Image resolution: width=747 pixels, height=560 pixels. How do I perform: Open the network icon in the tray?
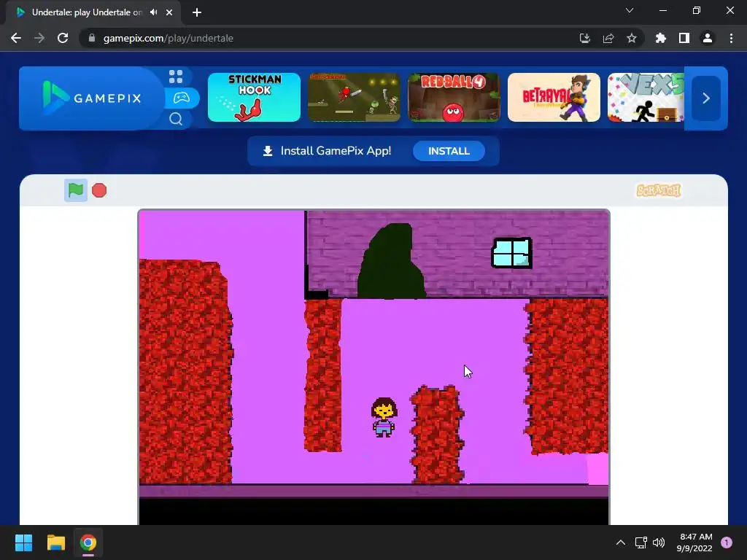(640, 542)
